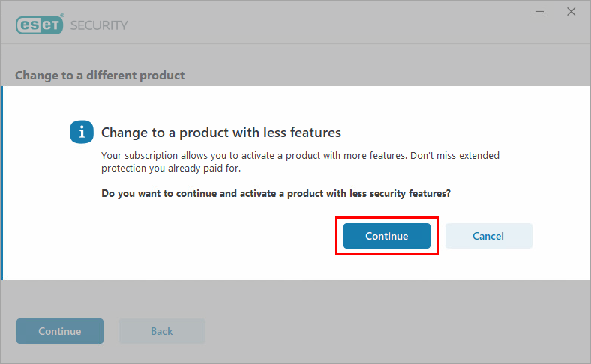Click the bold 'Do you want to continue' question
This screenshot has width=591, height=364.
[x=275, y=193]
